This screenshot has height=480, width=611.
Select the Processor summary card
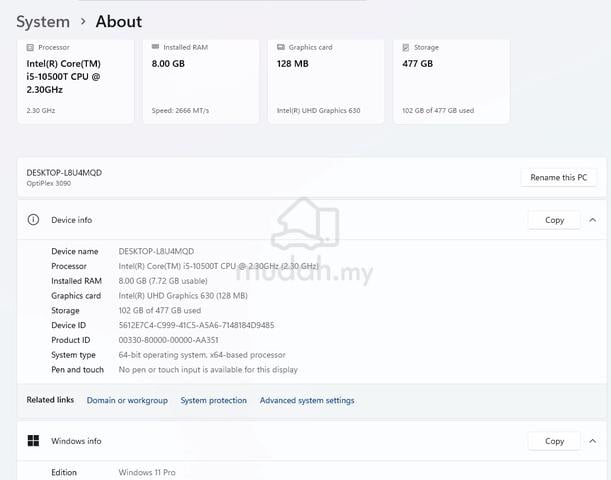76,81
